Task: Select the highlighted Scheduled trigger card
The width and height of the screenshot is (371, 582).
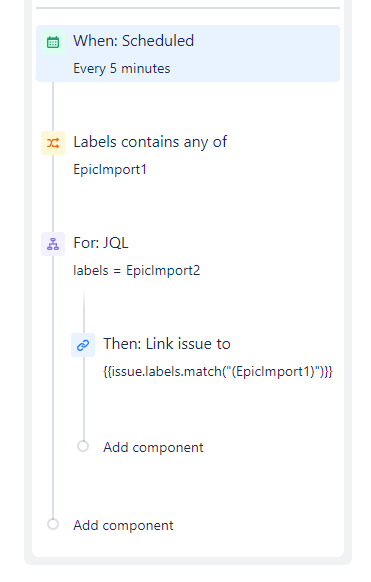Action: coord(188,53)
